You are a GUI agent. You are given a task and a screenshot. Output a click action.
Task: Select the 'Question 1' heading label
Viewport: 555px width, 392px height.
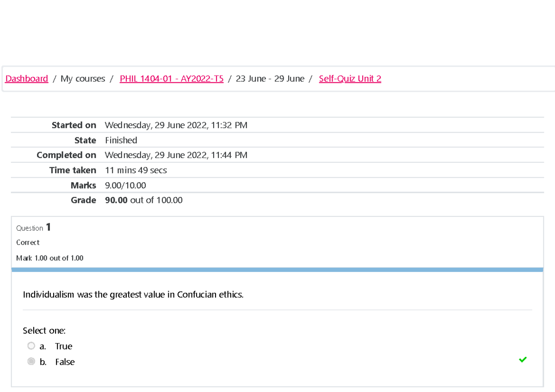click(x=33, y=227)
